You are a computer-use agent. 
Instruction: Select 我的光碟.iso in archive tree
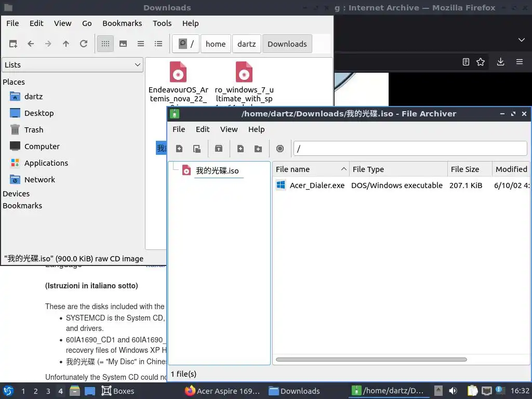[x=217, y=170]
